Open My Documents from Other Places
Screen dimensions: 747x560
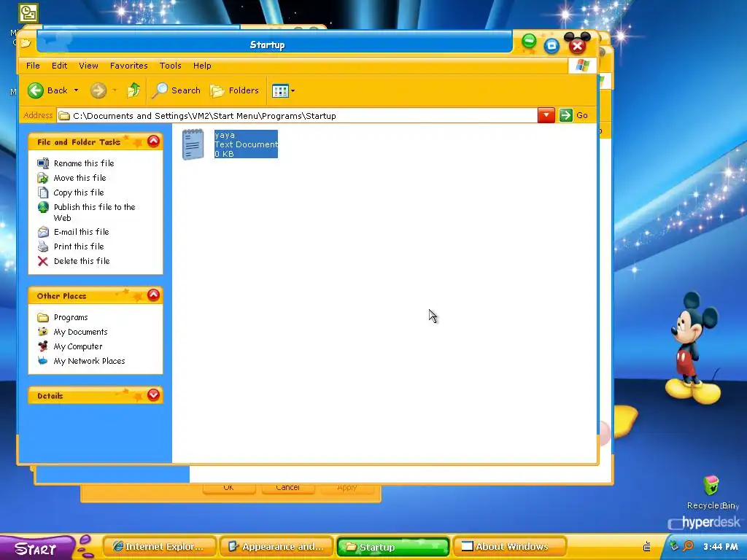click(80, 332)
